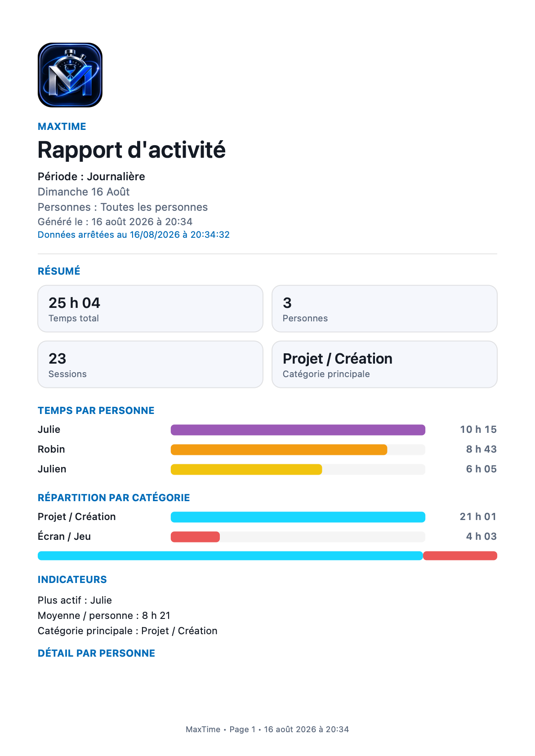Click the name Julien in person list

click(52, 469)
